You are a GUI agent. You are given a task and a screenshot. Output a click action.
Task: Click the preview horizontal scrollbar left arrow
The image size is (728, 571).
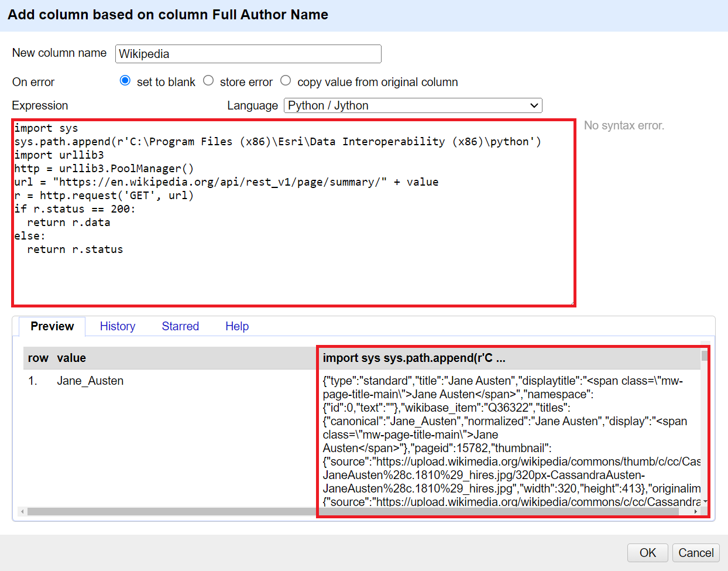coord(22,511)
